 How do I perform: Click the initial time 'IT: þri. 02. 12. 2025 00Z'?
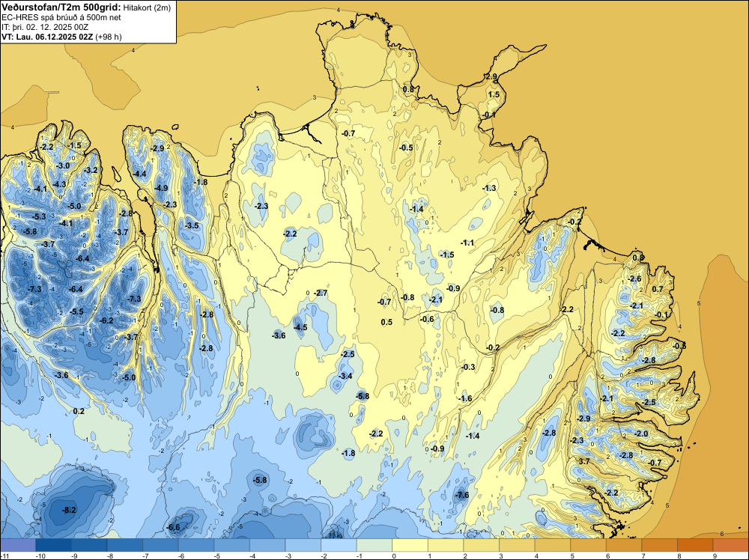coord(45,27)
